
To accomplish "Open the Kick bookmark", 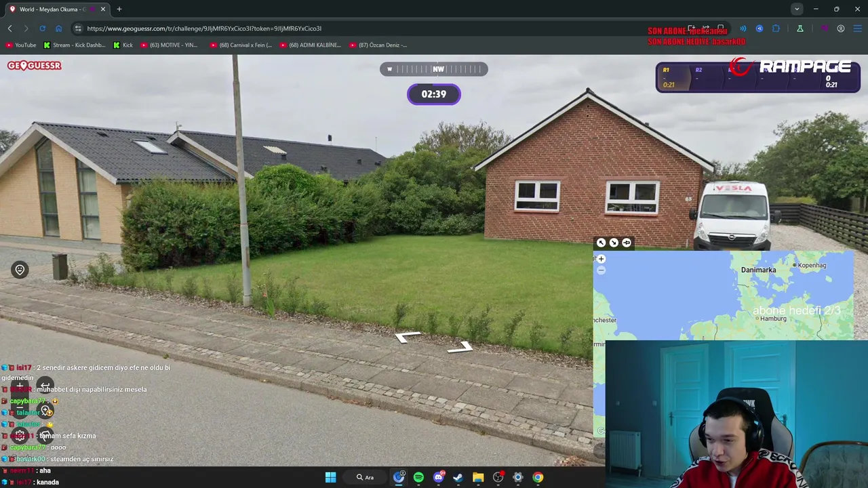I will click(x=123, y=45).
